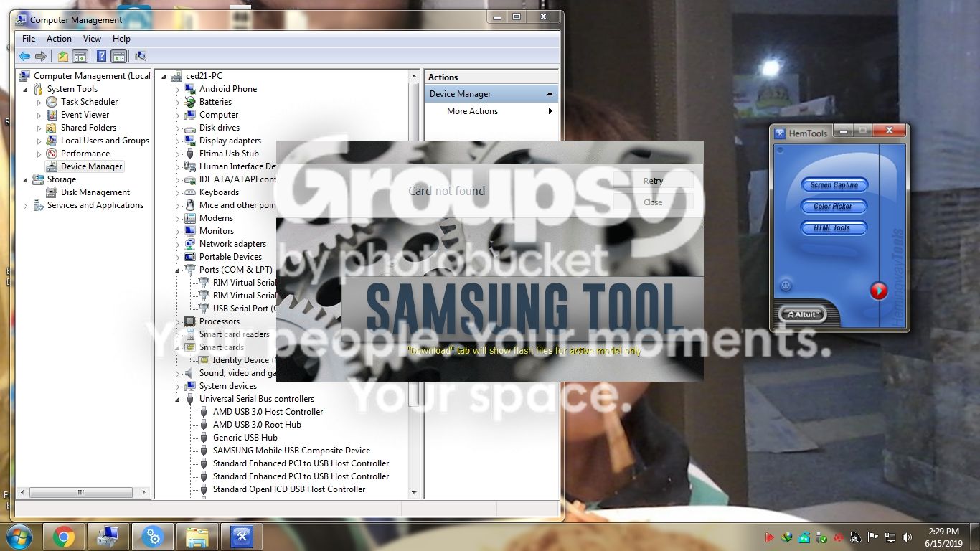The image size is (980, 551).
Task: Select the Monitors category
Action: coord(217,231)
